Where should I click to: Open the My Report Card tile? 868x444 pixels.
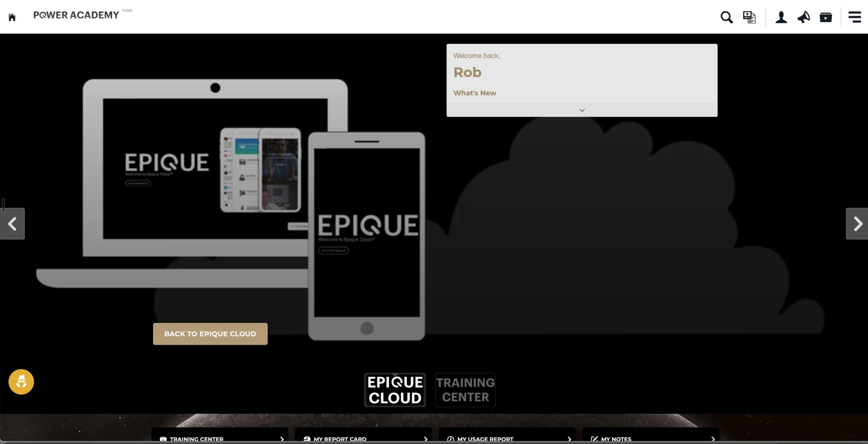pos(363,436)
